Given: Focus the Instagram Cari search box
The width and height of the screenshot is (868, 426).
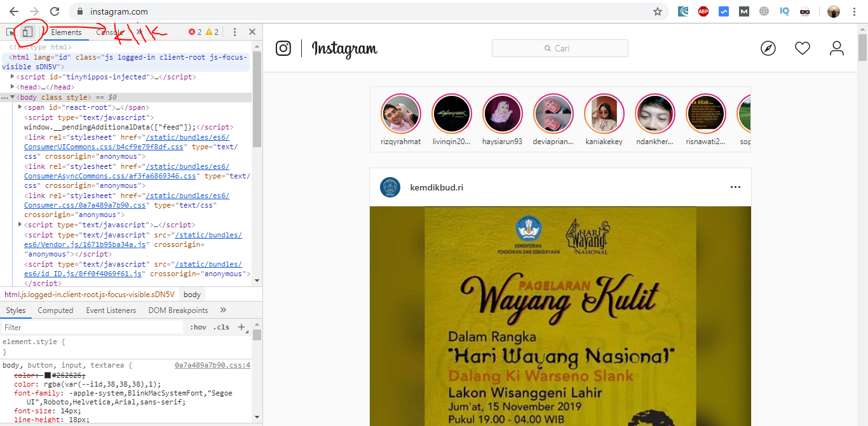Looking at the screenshot, I should click(x=560, y=48).
